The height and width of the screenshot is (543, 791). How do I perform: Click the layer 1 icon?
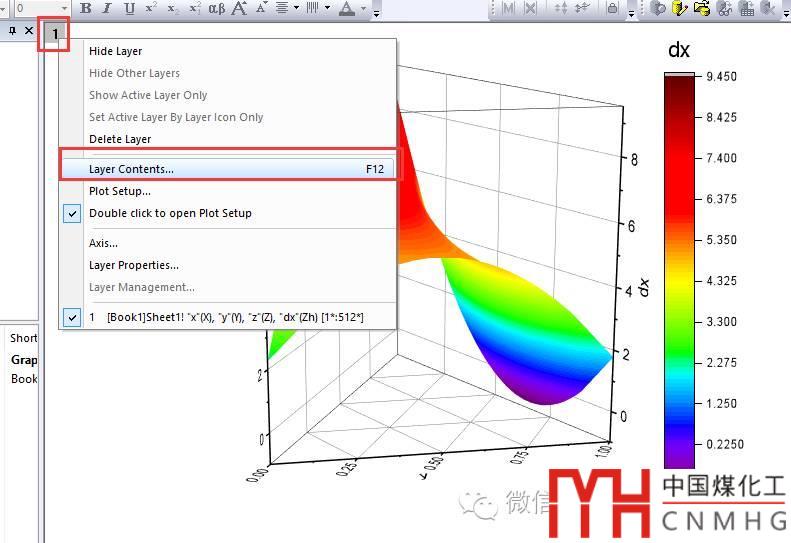point(54,34)
